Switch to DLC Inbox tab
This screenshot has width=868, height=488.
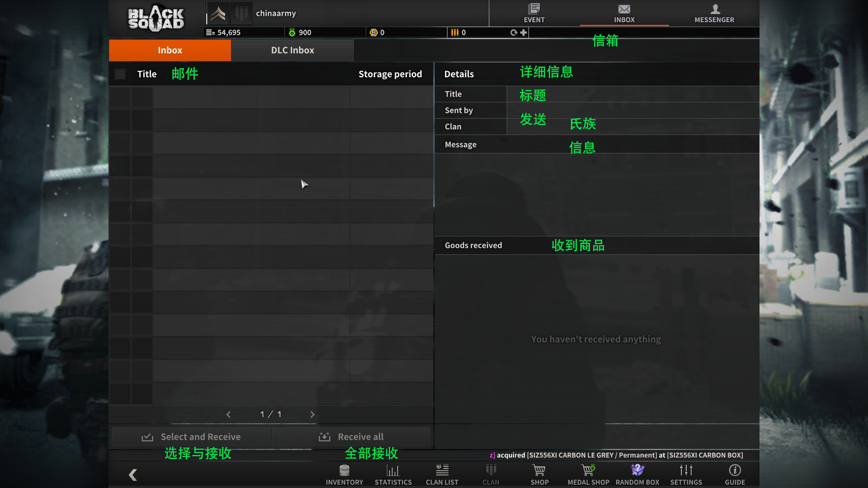[292, 50]
